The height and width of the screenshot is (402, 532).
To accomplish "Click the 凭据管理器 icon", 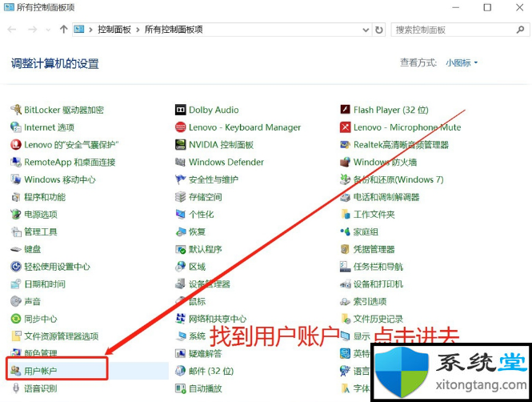I will tap(345, 249).
